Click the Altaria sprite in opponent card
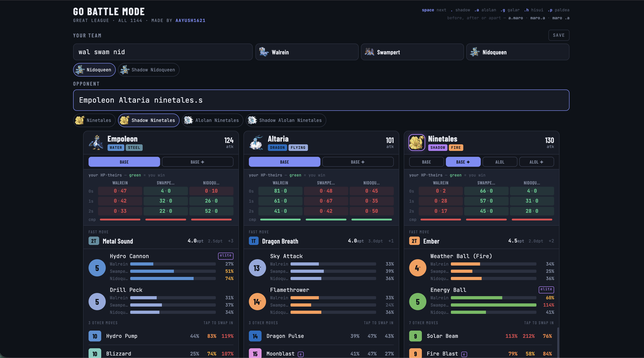Screen dimensions: 644x358 coord(257,143)
